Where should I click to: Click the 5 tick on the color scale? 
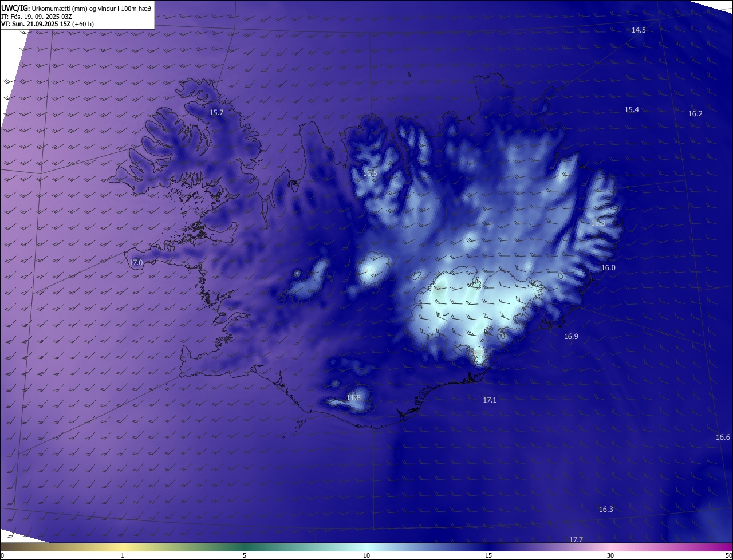point(245,555)
